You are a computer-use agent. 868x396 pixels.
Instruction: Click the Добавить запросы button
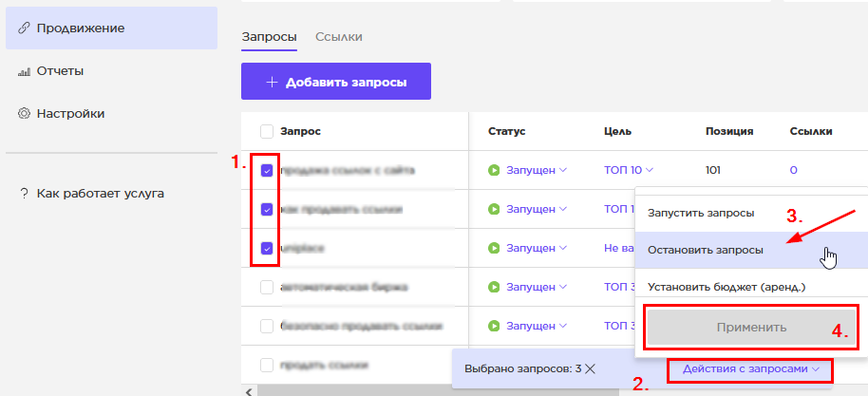pos(336,82)
